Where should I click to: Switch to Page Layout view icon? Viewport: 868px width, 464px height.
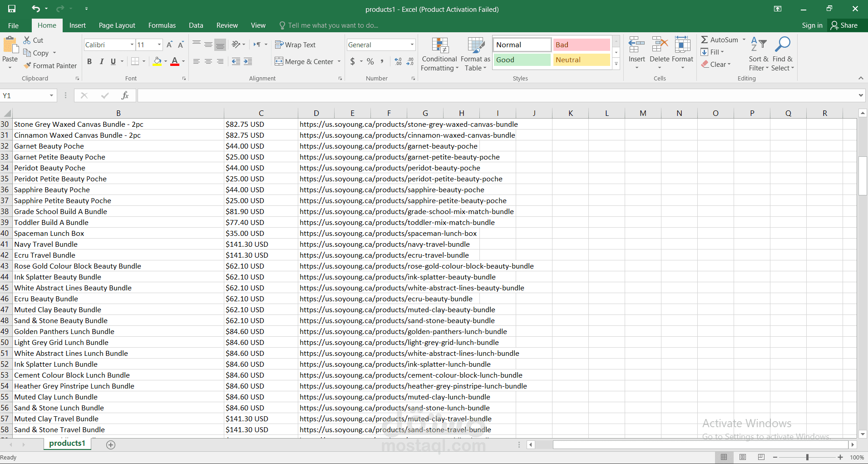point(743,457)
